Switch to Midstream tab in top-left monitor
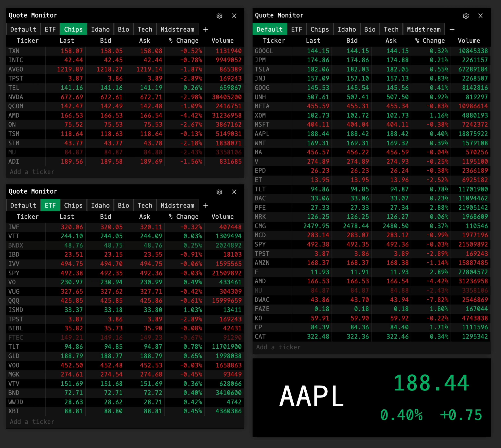The width and height of the screenshot is (501, 448). (177, 30)
